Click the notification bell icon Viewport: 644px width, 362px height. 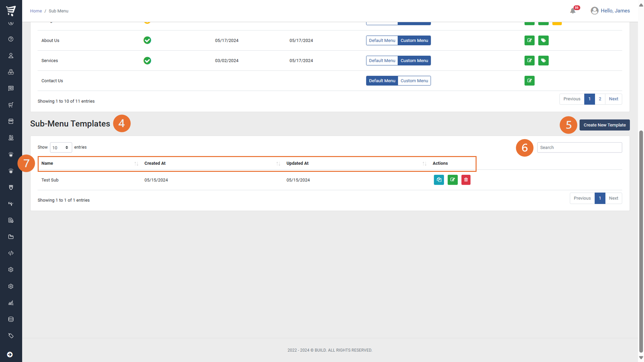[x=573, y=11]
